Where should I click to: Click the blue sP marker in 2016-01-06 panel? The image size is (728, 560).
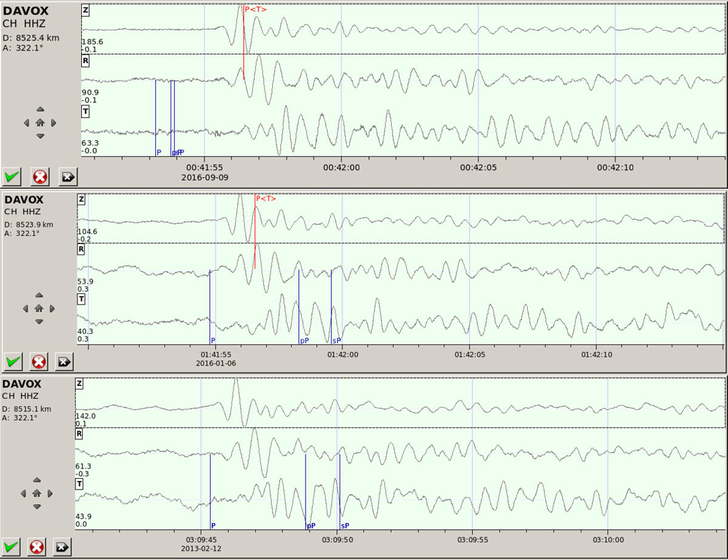pos(337,341)
